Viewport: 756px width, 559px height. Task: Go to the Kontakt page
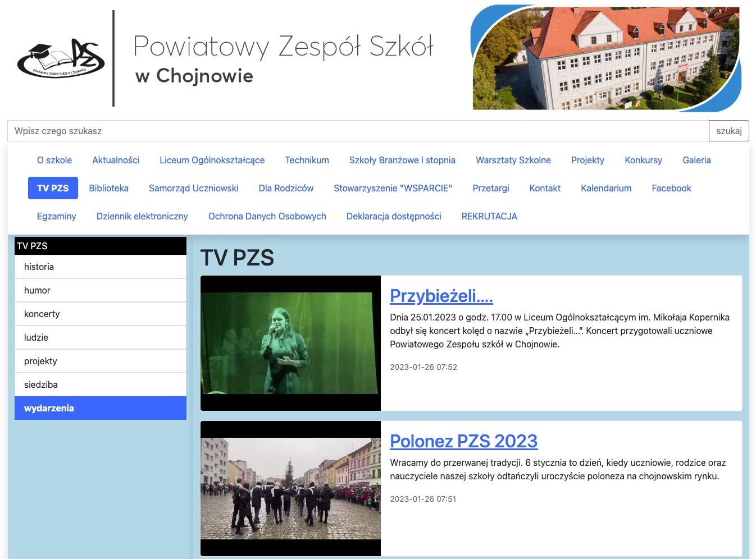(x=544, y=188)
